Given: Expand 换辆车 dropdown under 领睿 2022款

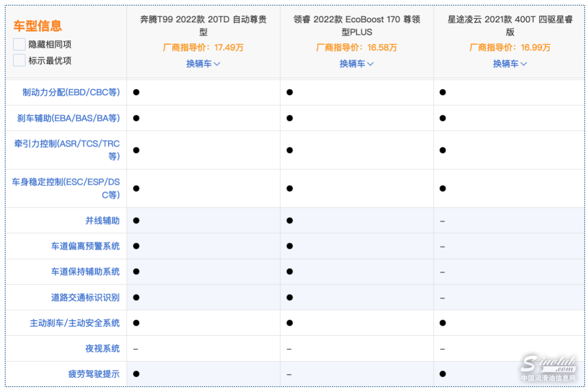Looking at the screenshot, I should pyautogui.click(x=357, y=64).
